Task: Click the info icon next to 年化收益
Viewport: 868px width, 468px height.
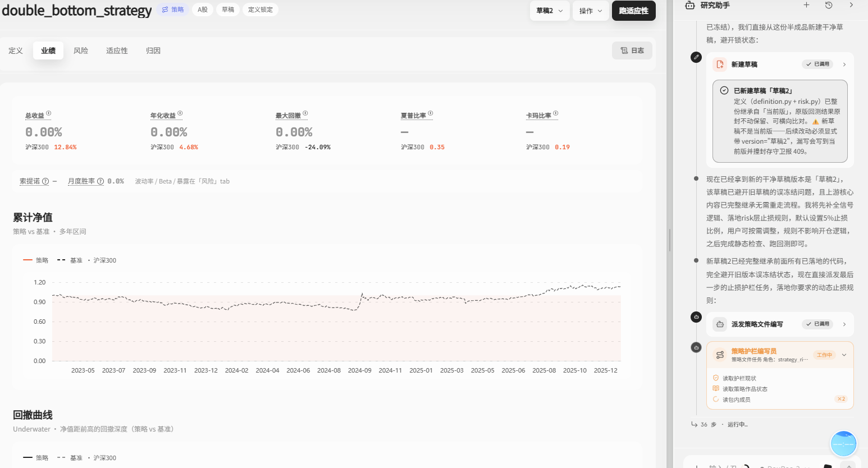Action: click(180, 114)
